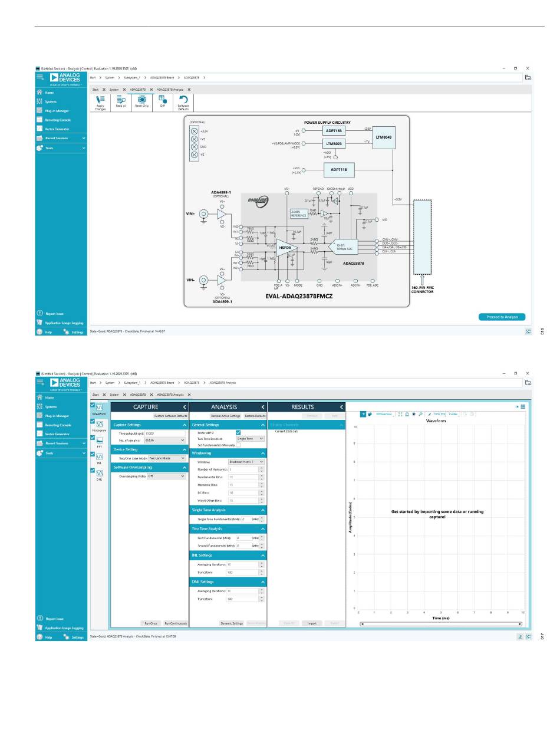The width and height of the screenshot is (560, 736).
Task: Select the Histogram plot icon
Action: tap(100, 424)
